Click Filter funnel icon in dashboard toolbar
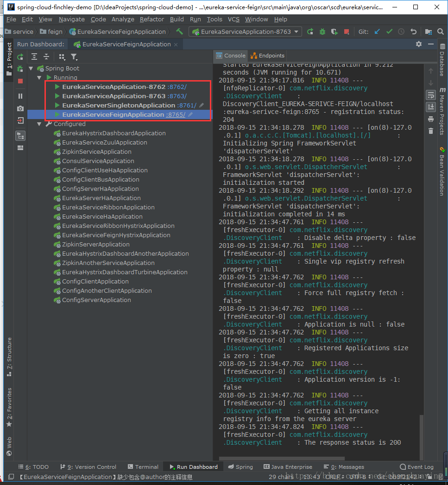The width and height of the screenshot is (448, 485). 74,57
